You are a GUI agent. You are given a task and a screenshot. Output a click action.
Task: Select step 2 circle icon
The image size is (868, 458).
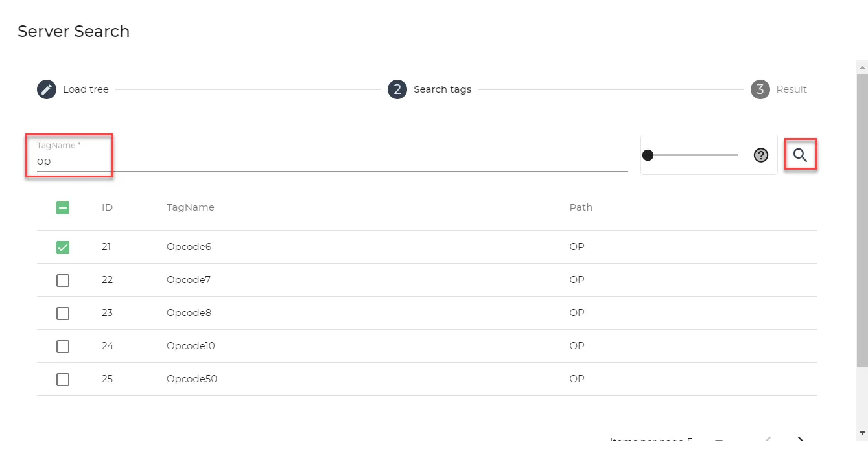pos(397,89)
